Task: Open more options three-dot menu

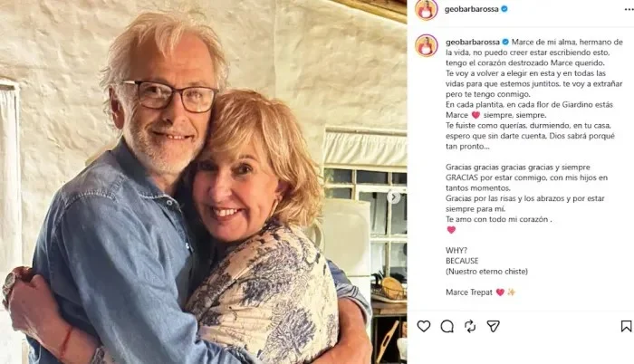Action: pos(629,9)
